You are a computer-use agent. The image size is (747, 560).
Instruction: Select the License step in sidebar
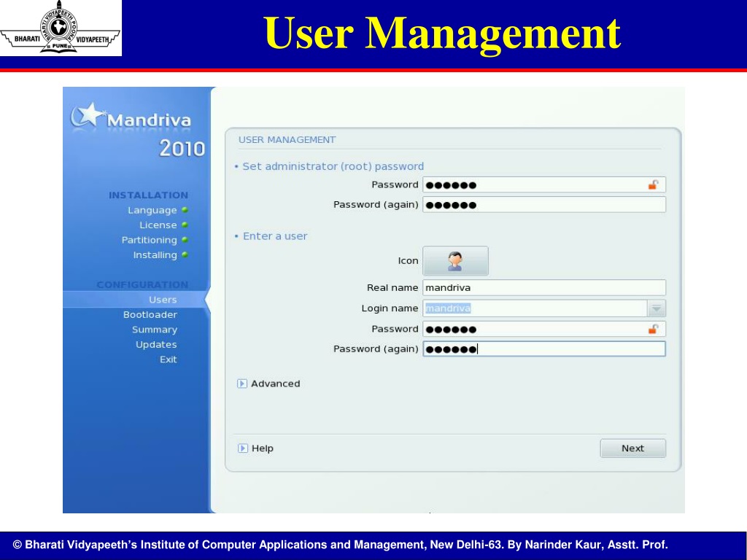coord(158,225)
